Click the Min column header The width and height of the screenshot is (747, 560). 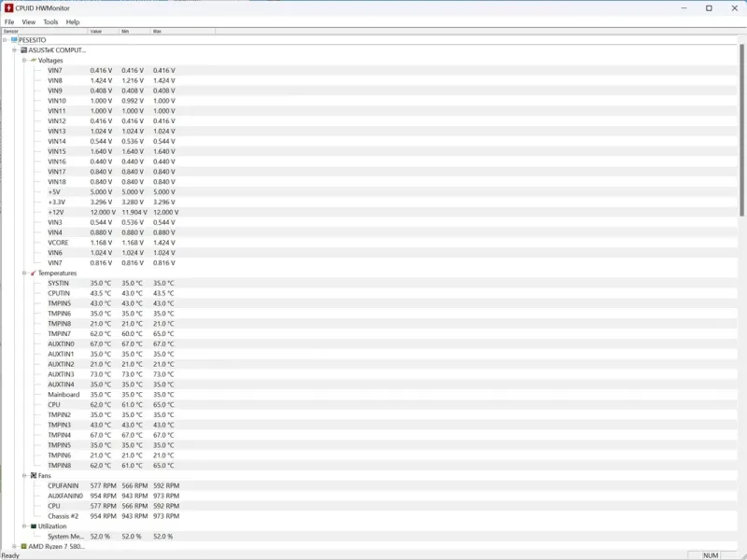[x=134, y=31]
